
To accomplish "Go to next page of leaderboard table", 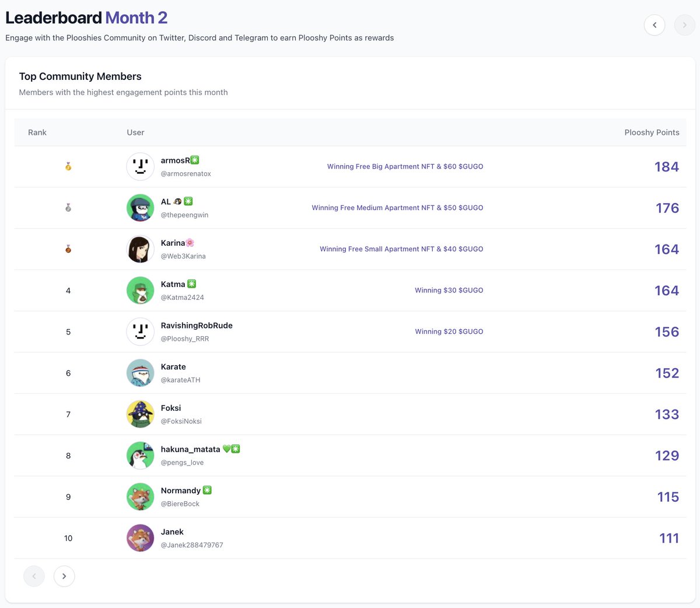I will pos(64,576).
